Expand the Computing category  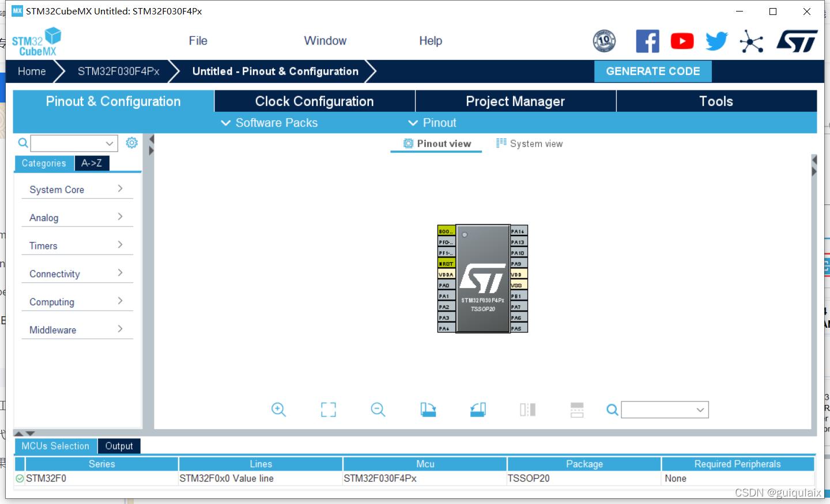tap(77, 302)
